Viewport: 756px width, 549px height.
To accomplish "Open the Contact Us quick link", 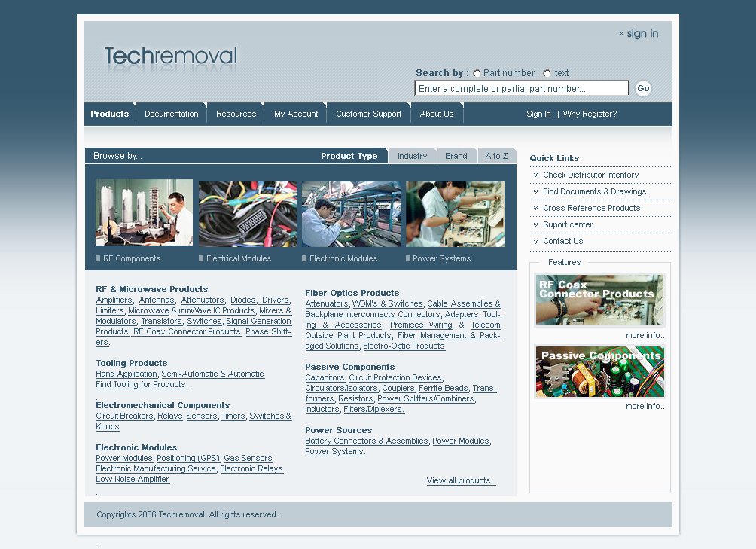I will (562, 241).
